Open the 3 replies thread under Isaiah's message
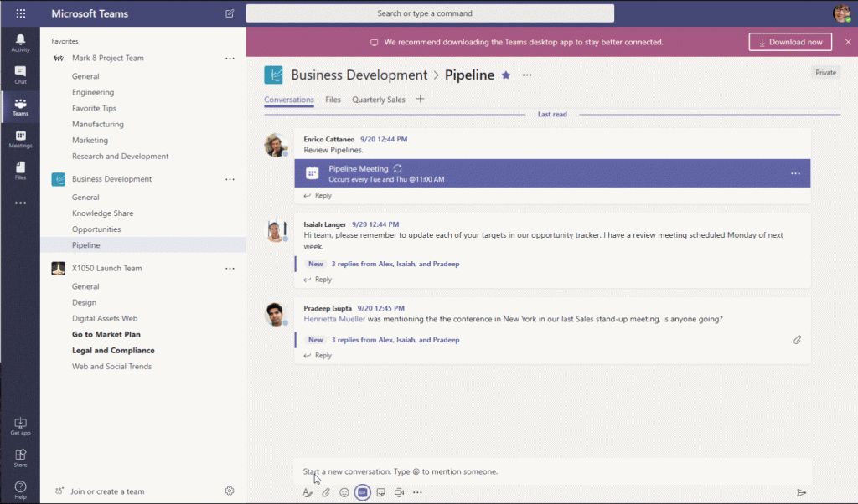This screenshot has height=504, width=858. [x=394, y=263]
